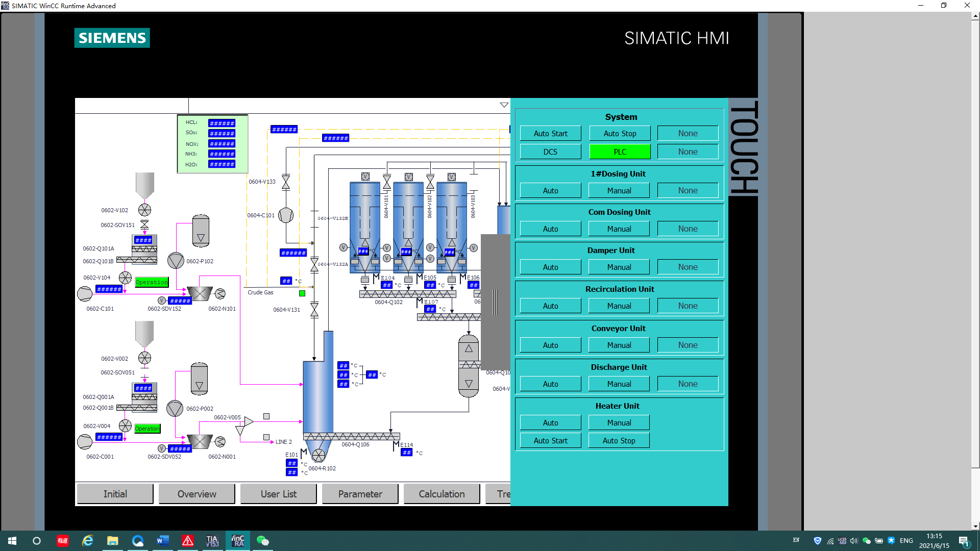Open TIA Portal V15.1 from taskbar

212,541
